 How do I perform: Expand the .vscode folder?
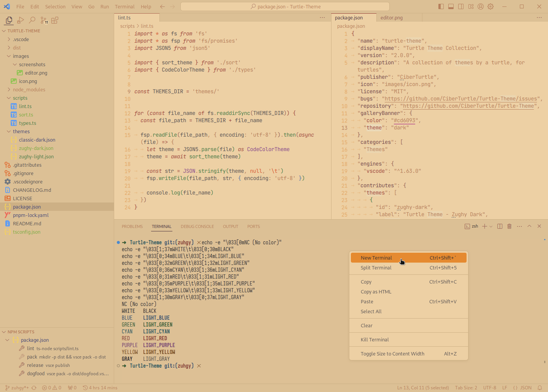click(x=57, y=39)
